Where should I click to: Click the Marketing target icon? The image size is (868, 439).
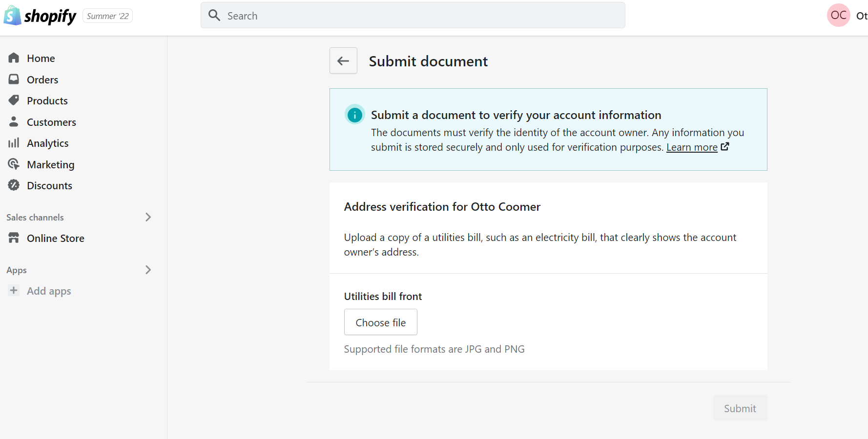(14, 164)
